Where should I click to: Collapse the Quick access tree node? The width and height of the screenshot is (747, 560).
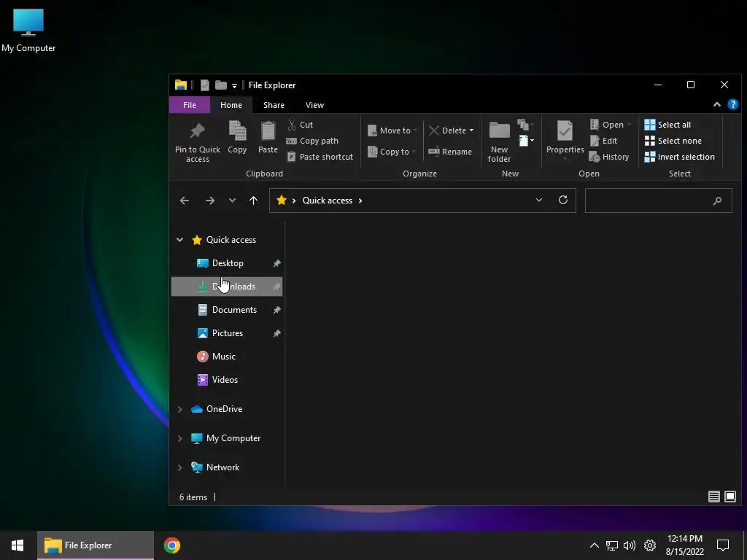coord(179,239)
